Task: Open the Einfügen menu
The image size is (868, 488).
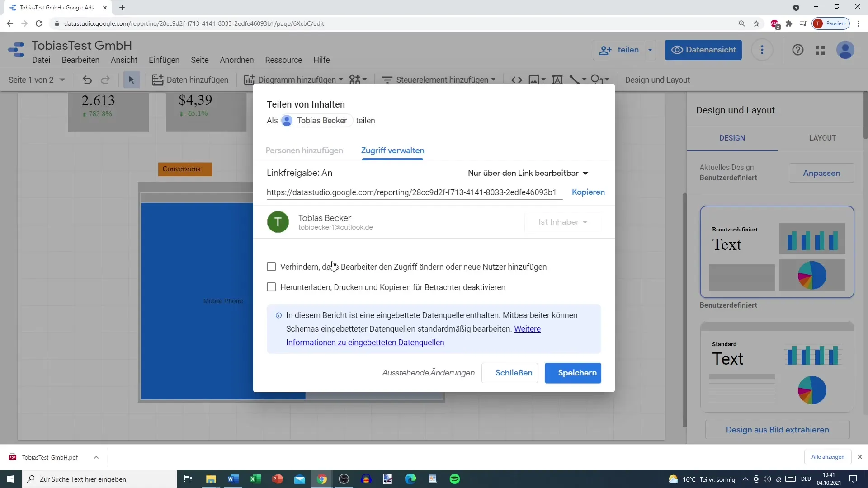Action: [164, 60]
